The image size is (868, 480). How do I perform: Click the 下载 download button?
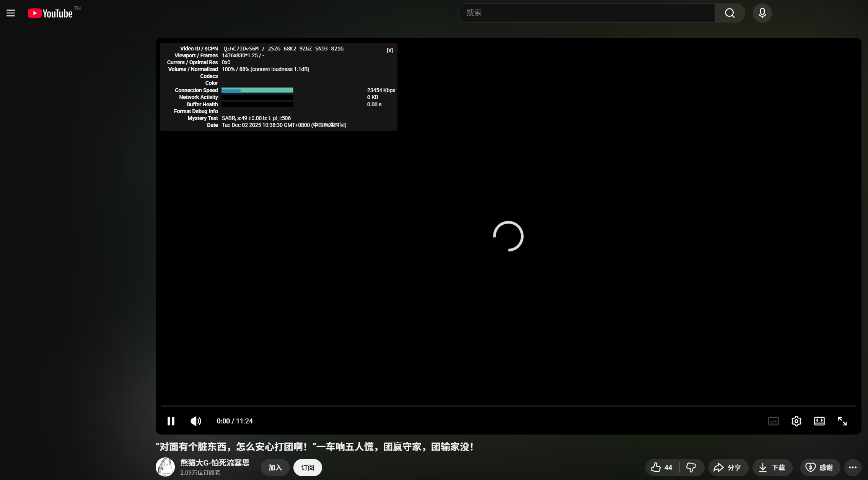[772, 467]
